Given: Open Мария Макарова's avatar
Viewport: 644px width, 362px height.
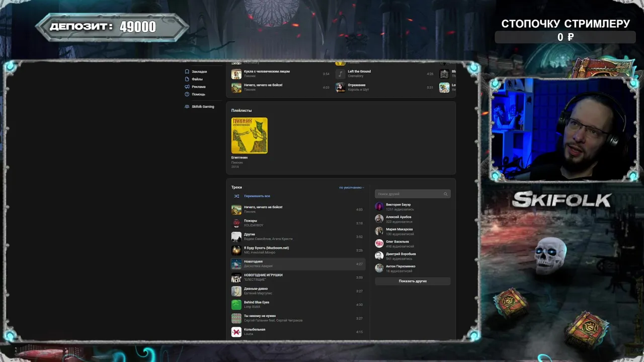Looking at the screenshot, I should tap(379, 231).
